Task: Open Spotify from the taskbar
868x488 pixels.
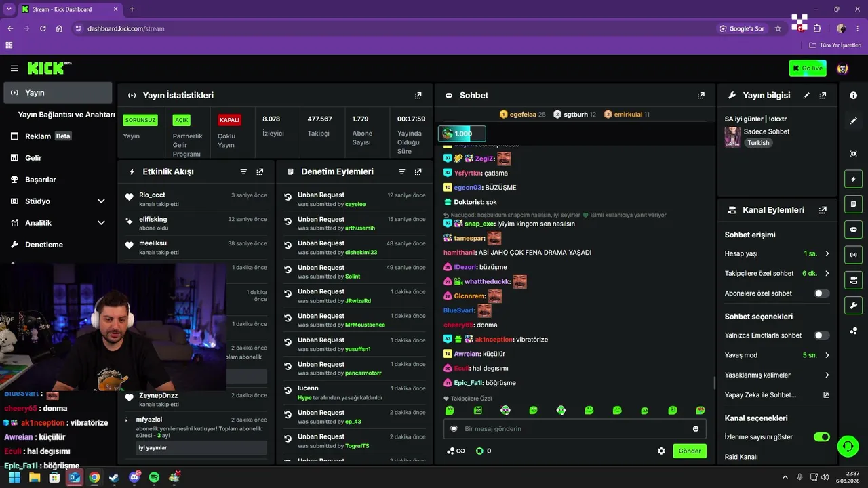Action: pyautogui.click(x=154, y=477)
